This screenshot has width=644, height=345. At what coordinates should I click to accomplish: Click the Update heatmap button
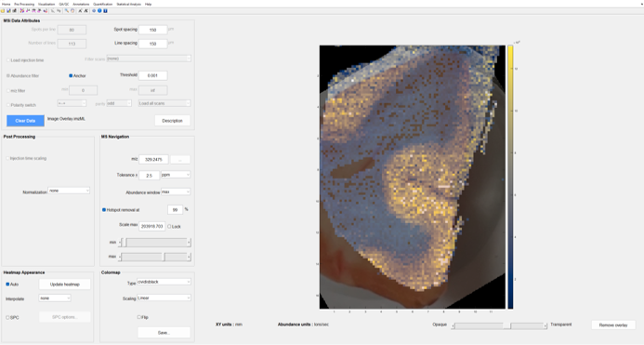click(x=64, y=285)
